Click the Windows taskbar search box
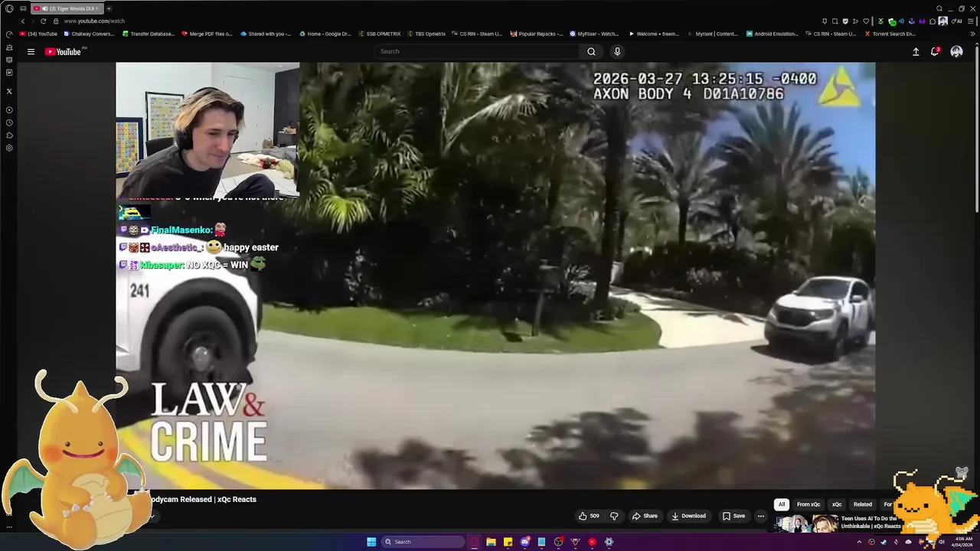The height and width of the screenshot is (551, 980). tap(423, 542)
